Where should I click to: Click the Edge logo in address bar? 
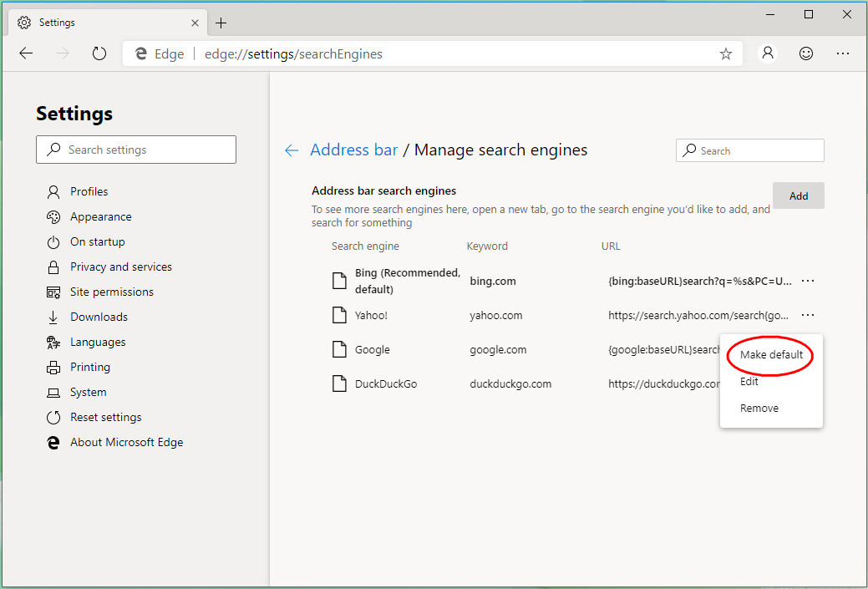pyautogui.click(x=140, y=53)
